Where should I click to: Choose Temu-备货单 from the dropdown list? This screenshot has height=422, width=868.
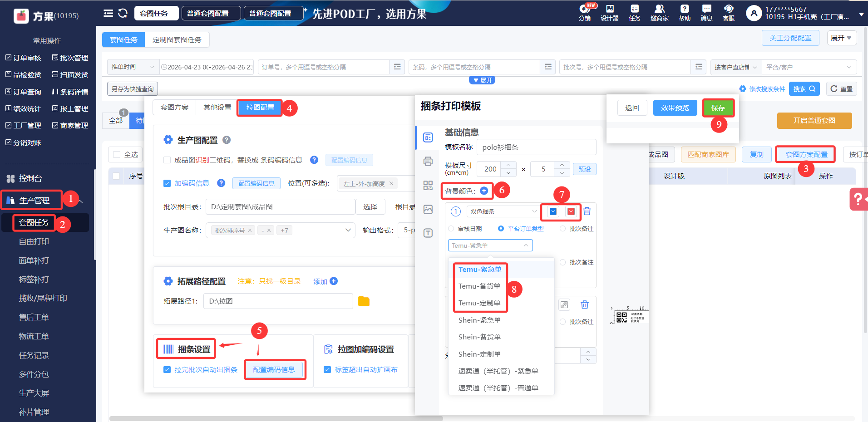479,286
